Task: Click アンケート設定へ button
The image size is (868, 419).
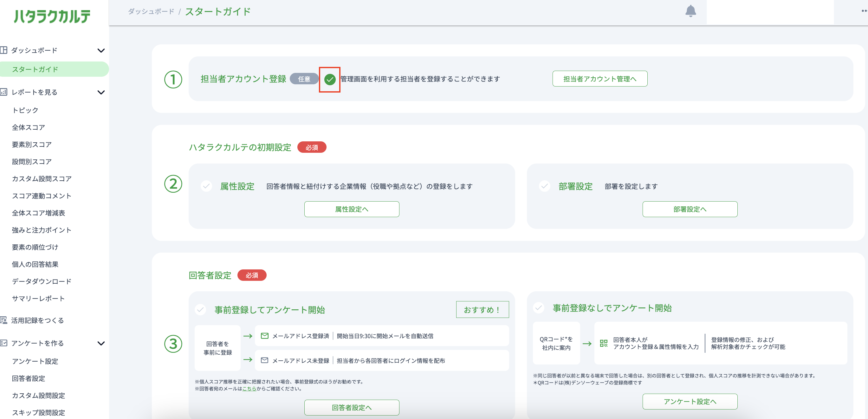Action: click(x=690, y=402)
